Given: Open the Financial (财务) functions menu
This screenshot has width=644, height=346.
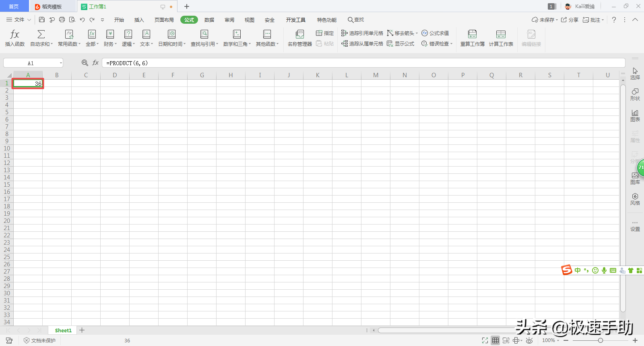Looking at the screenshot, I should (110, 38).
